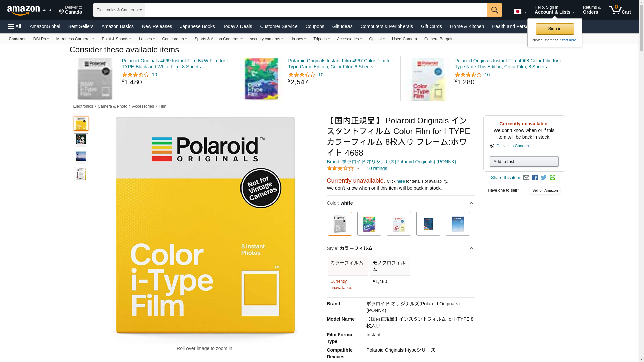
Task: Open the Mirrorless Cameras submenu
Action: tap(75, 39)
